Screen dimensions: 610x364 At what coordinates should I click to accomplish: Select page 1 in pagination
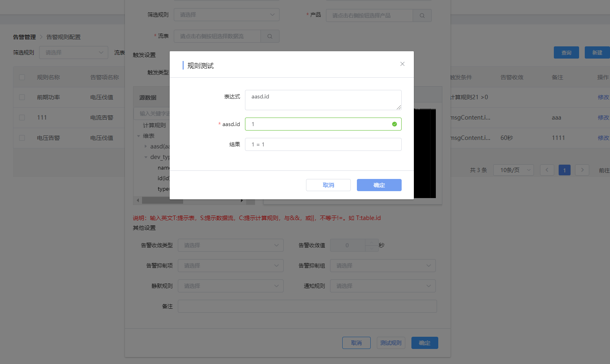564,170
